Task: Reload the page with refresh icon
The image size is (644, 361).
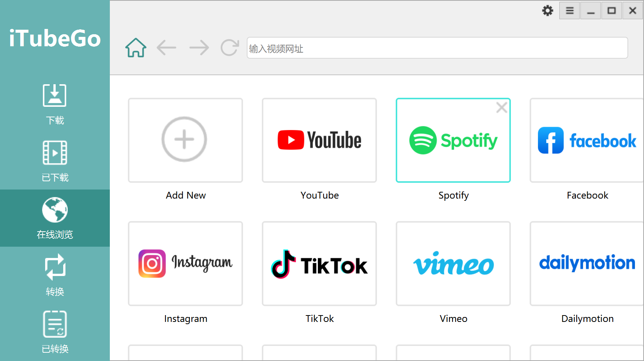Action: tap(229, 48)
